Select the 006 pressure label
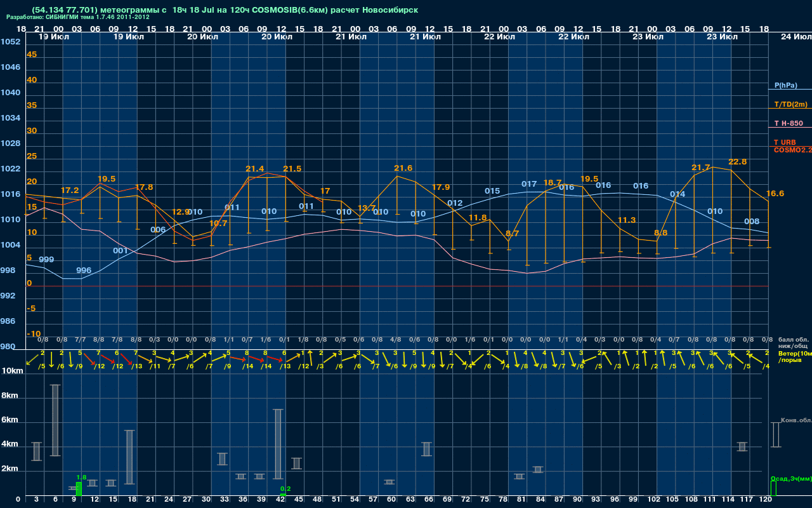 click(158, 230)
